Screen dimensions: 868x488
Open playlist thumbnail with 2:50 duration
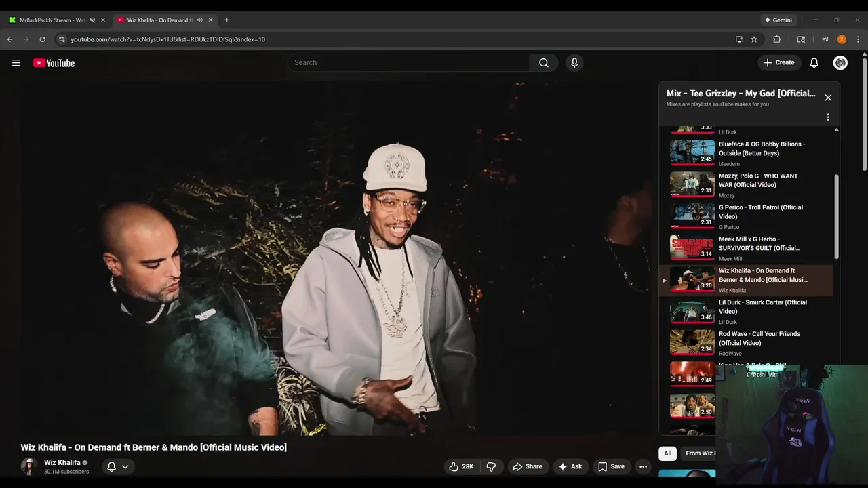pos(692,406)
